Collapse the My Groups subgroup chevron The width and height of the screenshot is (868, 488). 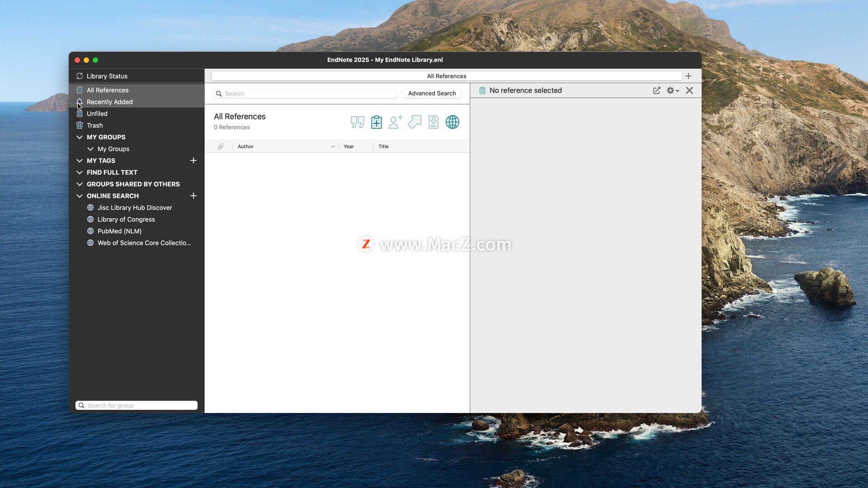(90, 149)
